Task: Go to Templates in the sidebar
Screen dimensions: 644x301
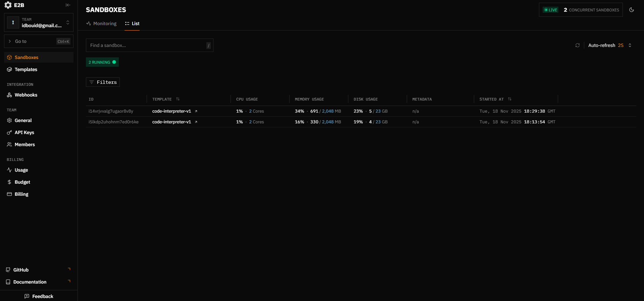Action: tap(26, 69)
